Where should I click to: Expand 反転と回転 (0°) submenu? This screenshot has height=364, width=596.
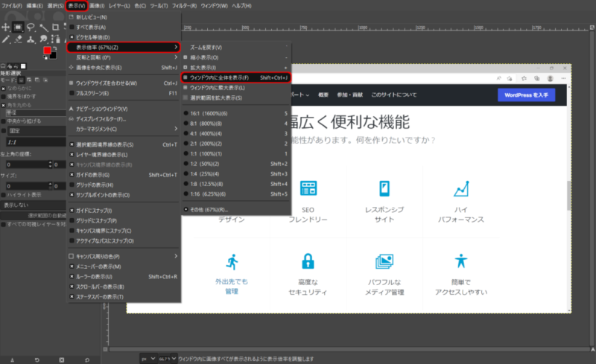point(123,57)
